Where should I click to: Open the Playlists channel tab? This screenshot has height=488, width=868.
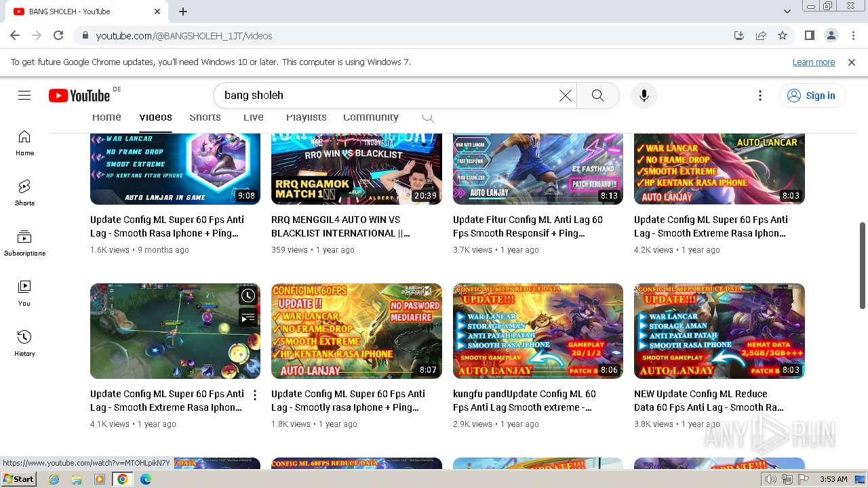(x=306, y=117)
